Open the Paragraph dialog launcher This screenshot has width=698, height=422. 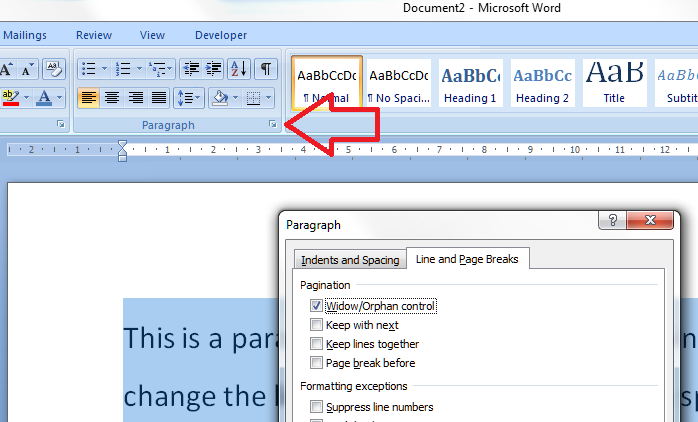click(272, 125)
